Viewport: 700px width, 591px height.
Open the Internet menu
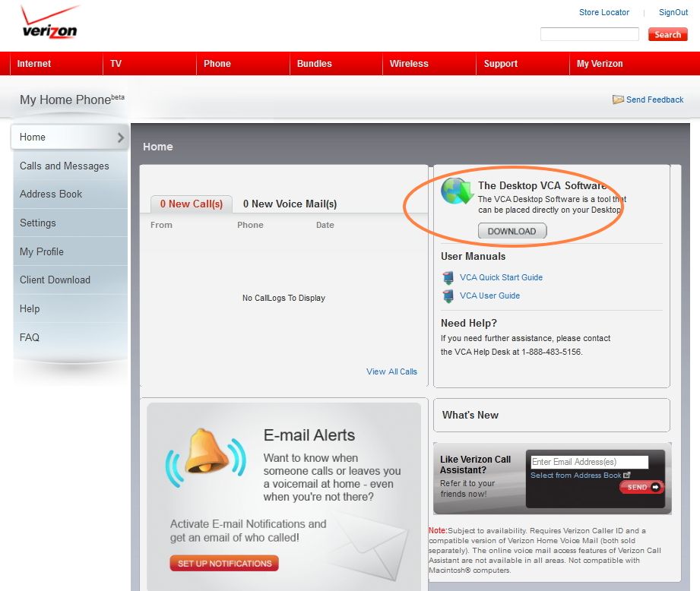(34, 63)
